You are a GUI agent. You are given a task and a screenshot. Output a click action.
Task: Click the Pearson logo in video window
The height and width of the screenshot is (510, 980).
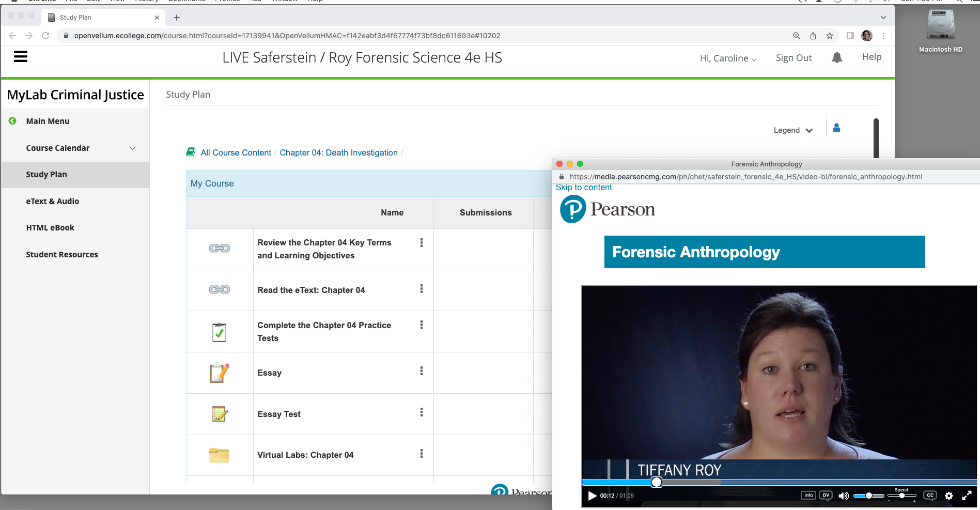point(608,209)
